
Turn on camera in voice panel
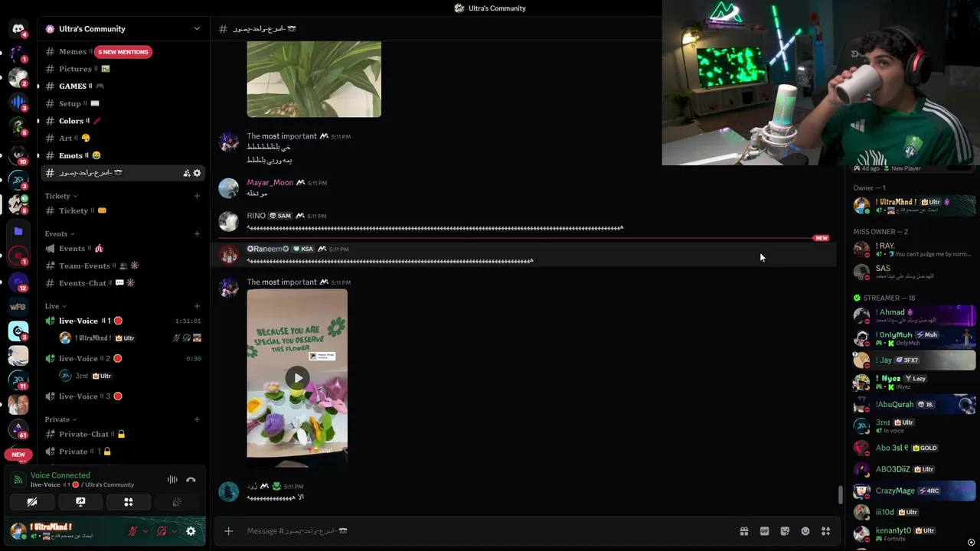tap(32, 502)
